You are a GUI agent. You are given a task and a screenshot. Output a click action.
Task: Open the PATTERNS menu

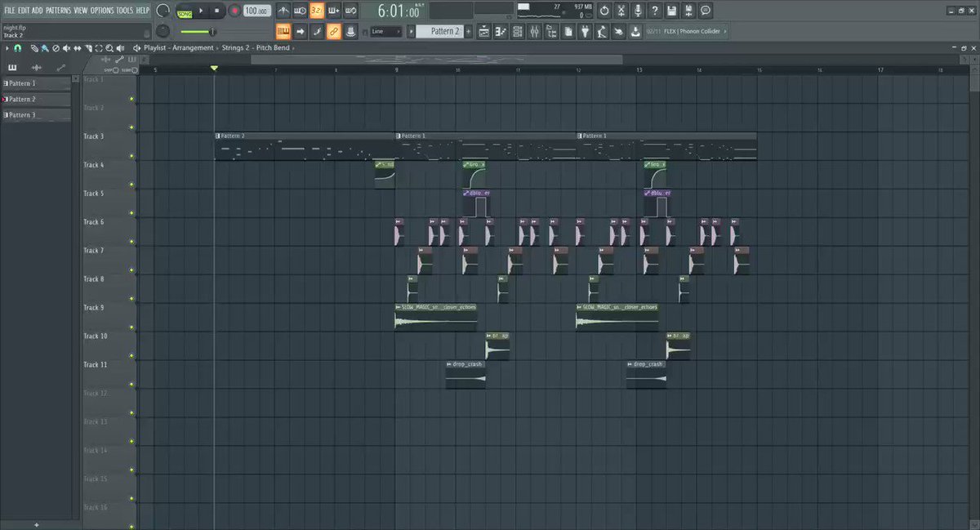pos(58,10)
